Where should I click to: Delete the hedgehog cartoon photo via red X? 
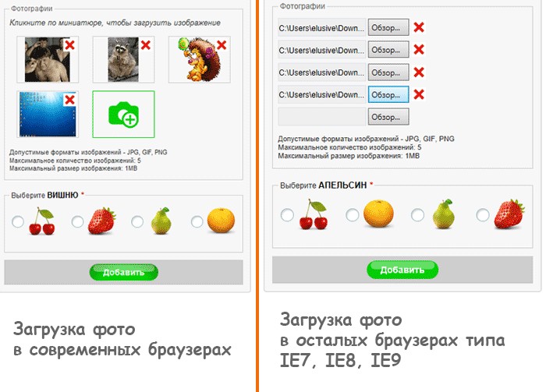(x=222, y=44)
